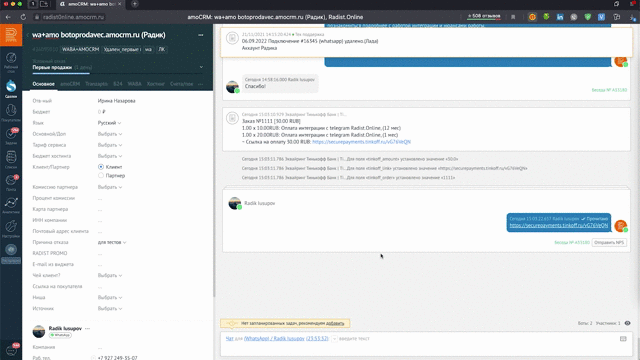Switch to the Хостинг tab
640x360 pixels.
pyautogui.click(x=156, y=84)
